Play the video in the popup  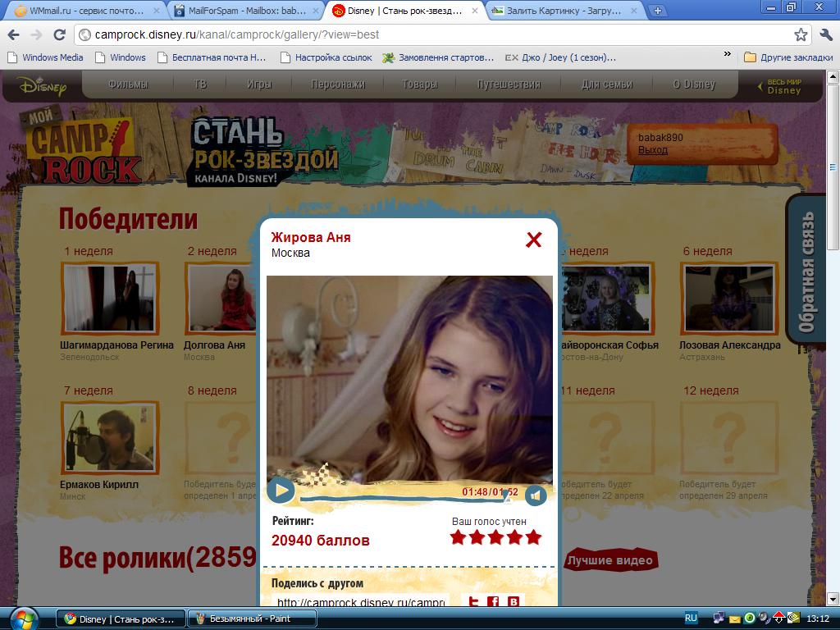(281, 490)
